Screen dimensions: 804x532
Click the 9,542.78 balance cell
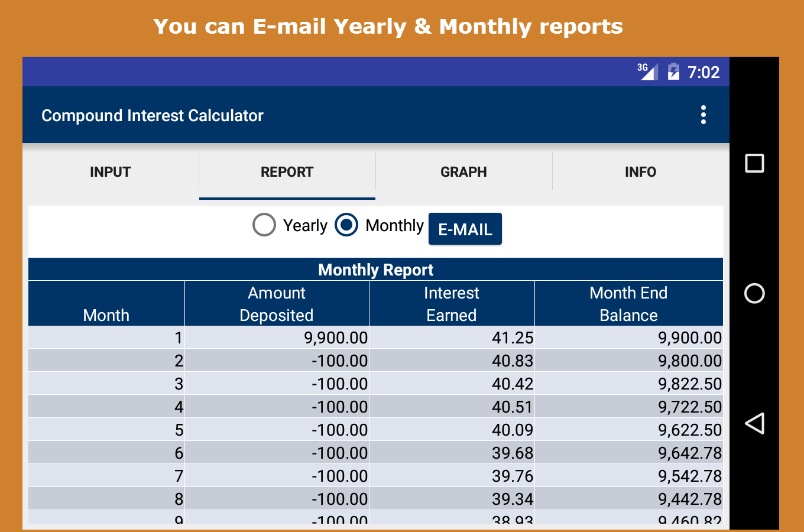(x=629, y=476)
